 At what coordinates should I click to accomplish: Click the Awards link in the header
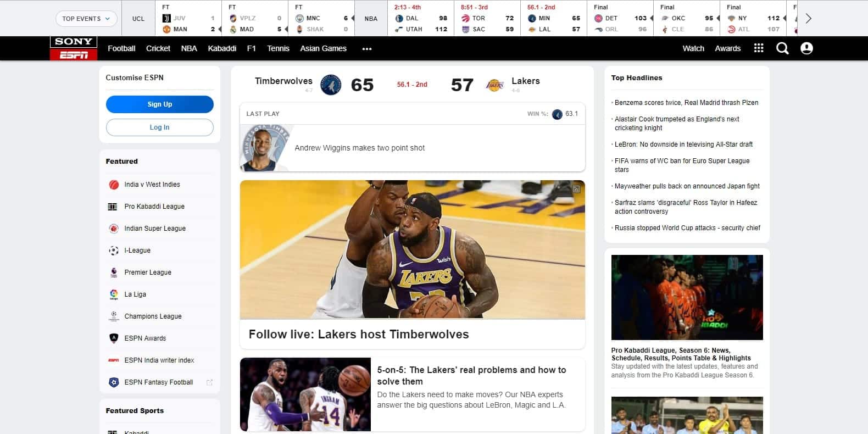tap(728, 48)
